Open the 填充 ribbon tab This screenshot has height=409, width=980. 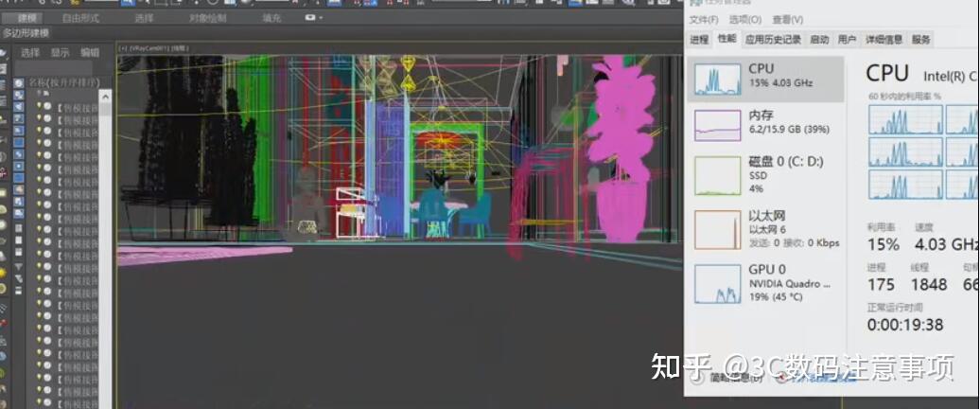[x=271, y=18]
